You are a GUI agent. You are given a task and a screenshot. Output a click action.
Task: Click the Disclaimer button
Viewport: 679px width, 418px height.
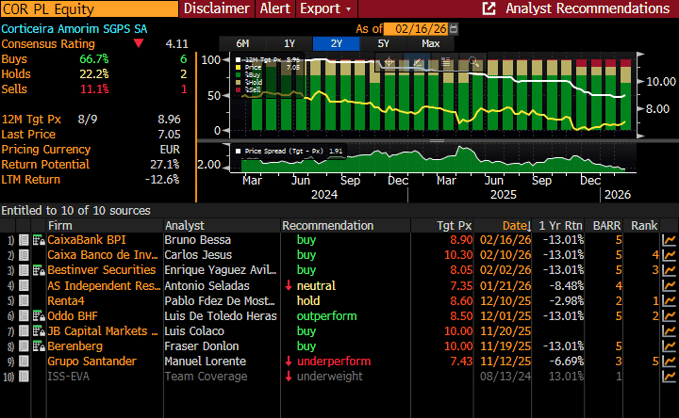coord(217,9)
